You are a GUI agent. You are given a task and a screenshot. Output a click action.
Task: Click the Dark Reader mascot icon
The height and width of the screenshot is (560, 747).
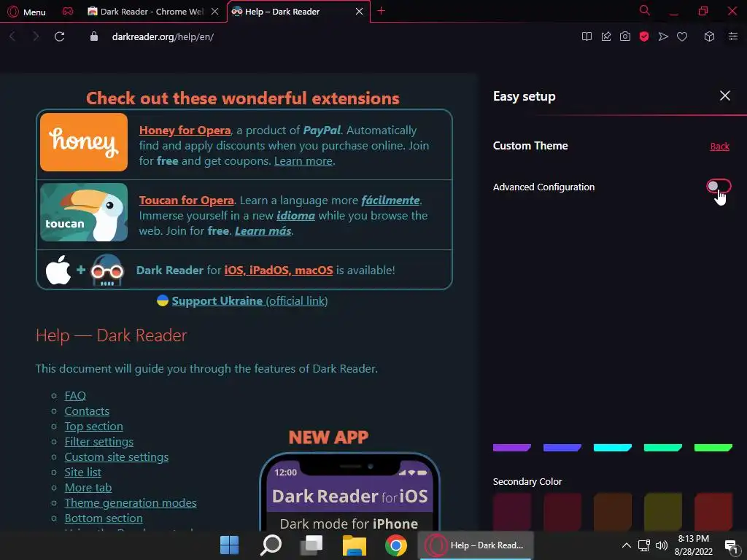click(107, 270)
